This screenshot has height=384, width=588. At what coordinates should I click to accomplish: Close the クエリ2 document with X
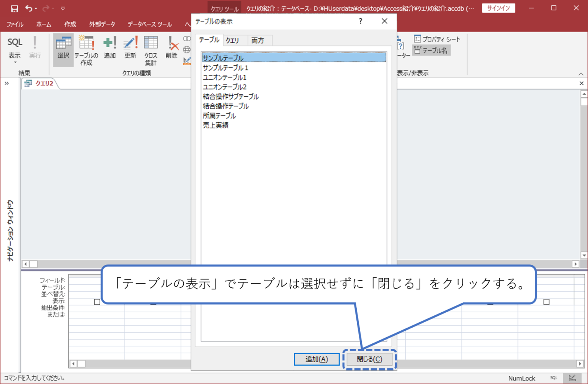(x=581, y=83)
